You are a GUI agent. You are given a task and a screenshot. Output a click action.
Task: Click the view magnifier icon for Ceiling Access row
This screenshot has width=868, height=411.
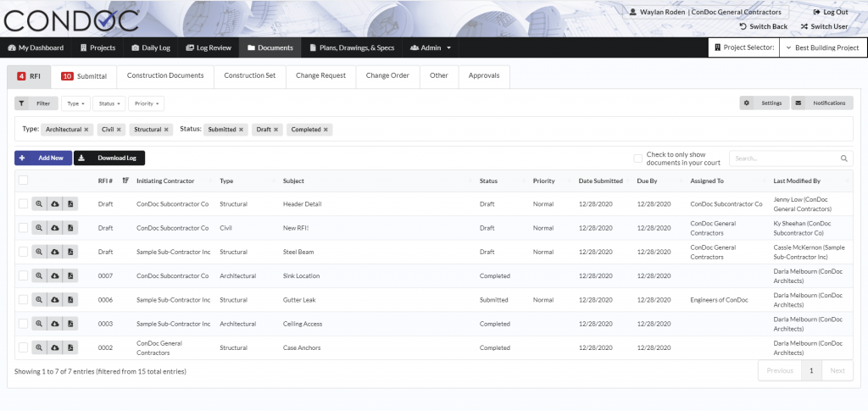click(x=39, y=324)
